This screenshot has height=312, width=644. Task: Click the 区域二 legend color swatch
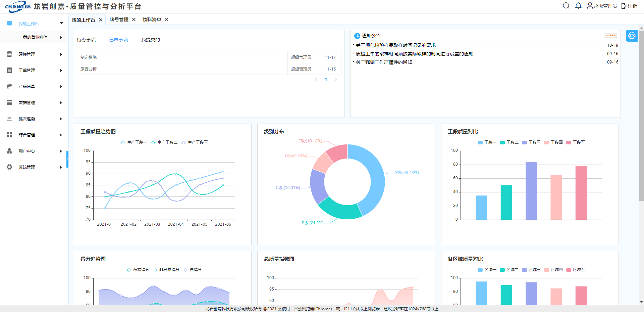[x=502, y=270]
